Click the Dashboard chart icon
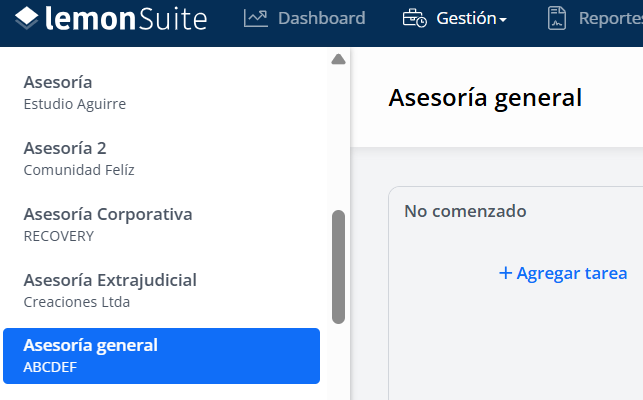 (255, 18)
